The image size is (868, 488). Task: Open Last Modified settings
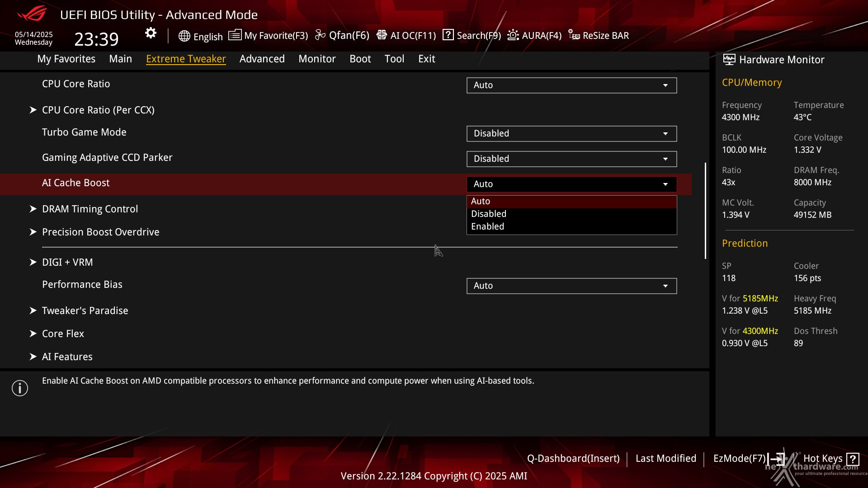pyautogui.click(x=666, y=459)
